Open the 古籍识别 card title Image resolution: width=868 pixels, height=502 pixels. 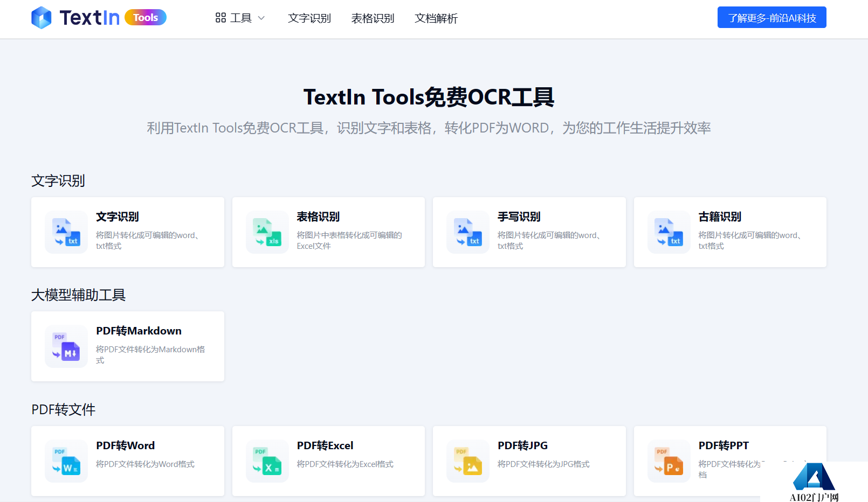pos(720,217)
